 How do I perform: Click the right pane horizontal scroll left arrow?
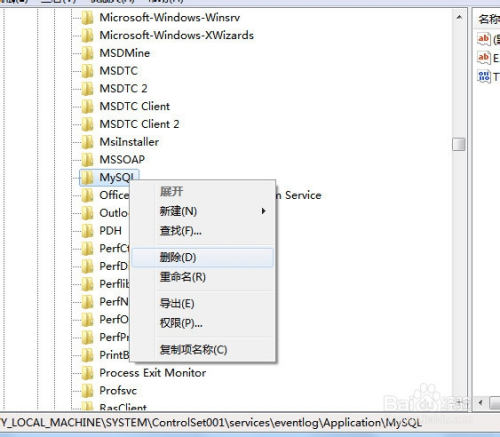480,403
